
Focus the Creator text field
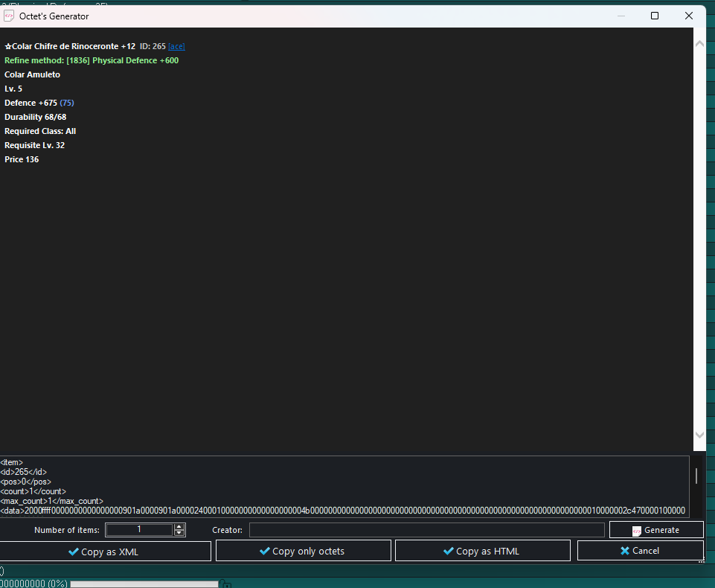426,530
